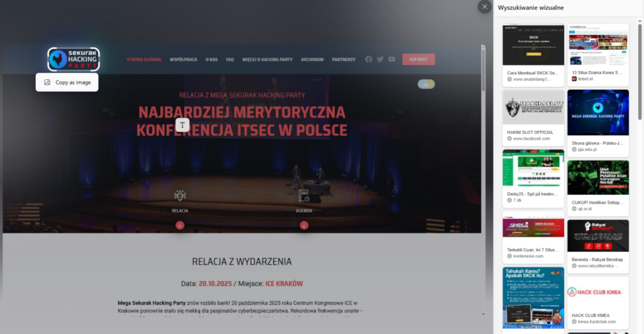
Task: Open the Facebook social icon in header
Action: coord(368,59)
